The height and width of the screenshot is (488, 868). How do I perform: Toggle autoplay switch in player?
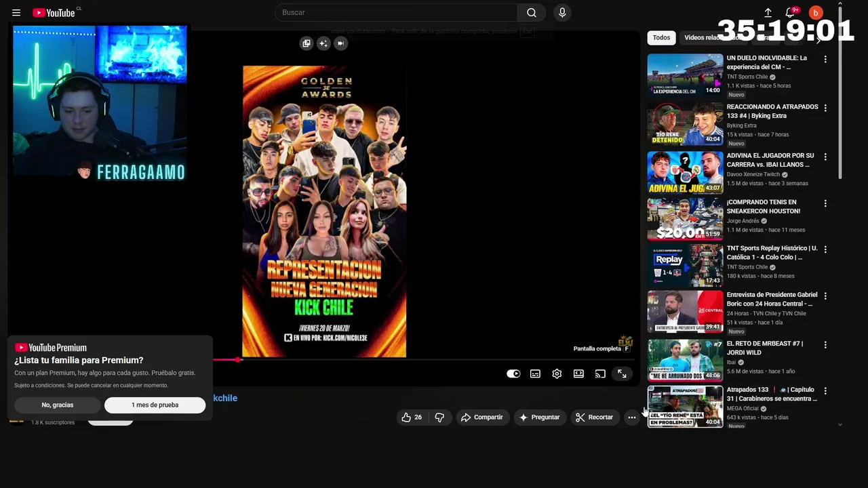coord(513,373)
